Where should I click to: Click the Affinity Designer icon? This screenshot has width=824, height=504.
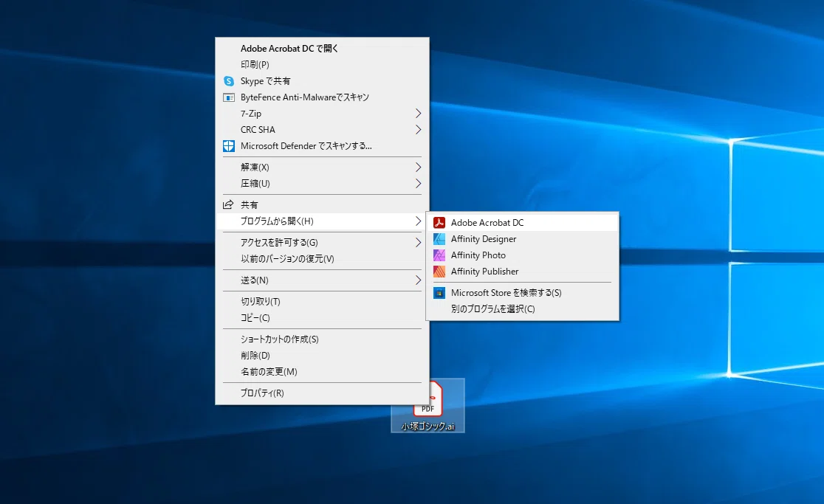(439, 239)
